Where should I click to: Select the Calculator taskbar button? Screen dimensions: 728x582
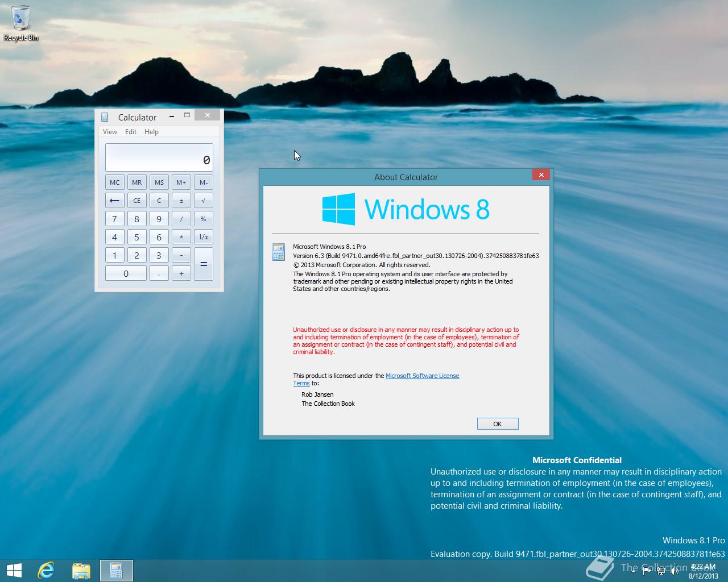click(117, 571)
